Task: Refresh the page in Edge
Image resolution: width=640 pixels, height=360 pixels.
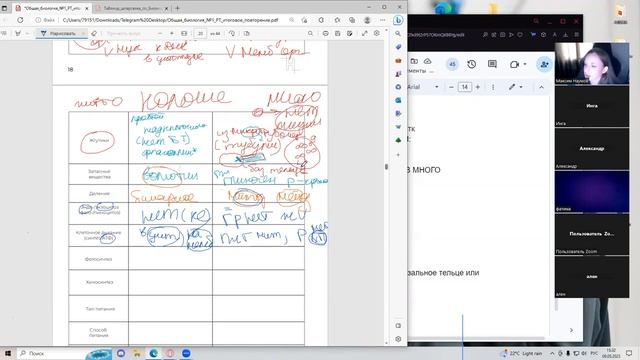Action: coord(20,20)
